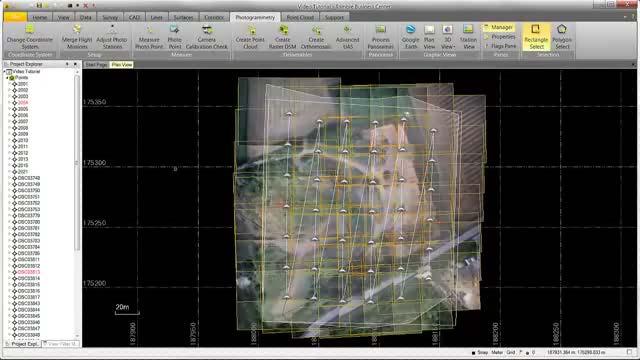Switch to Survey ribbon tab
640x360 pixels.
110,18
